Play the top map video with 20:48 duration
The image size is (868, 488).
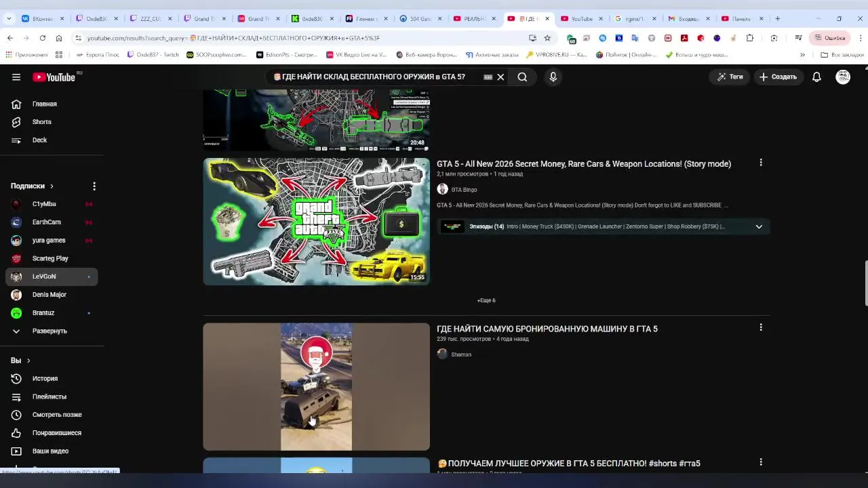click(316, 120)
